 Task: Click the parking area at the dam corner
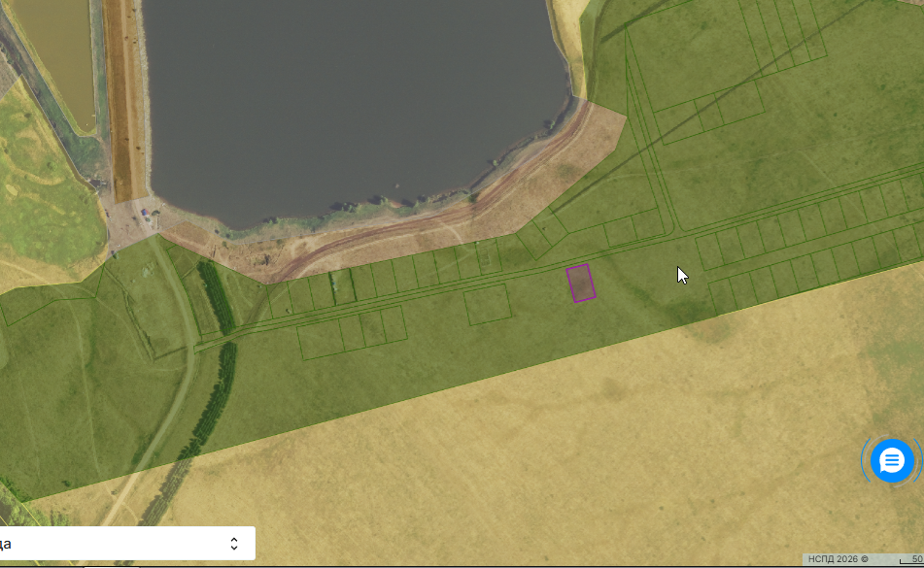[x=132, y=220]
